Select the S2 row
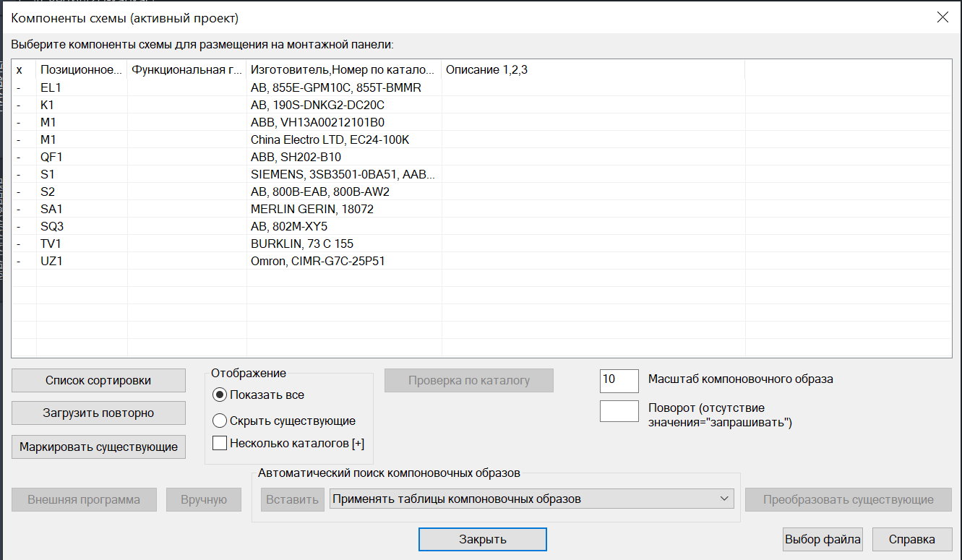962x560 pixels. tap(481, 191)
